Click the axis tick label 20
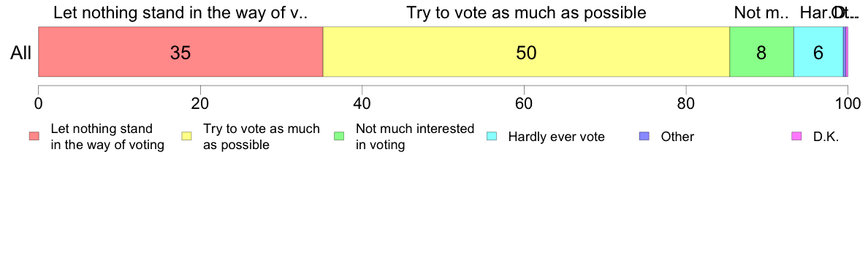Viewport: 868px width, 269px height. (x=200, y=103)
